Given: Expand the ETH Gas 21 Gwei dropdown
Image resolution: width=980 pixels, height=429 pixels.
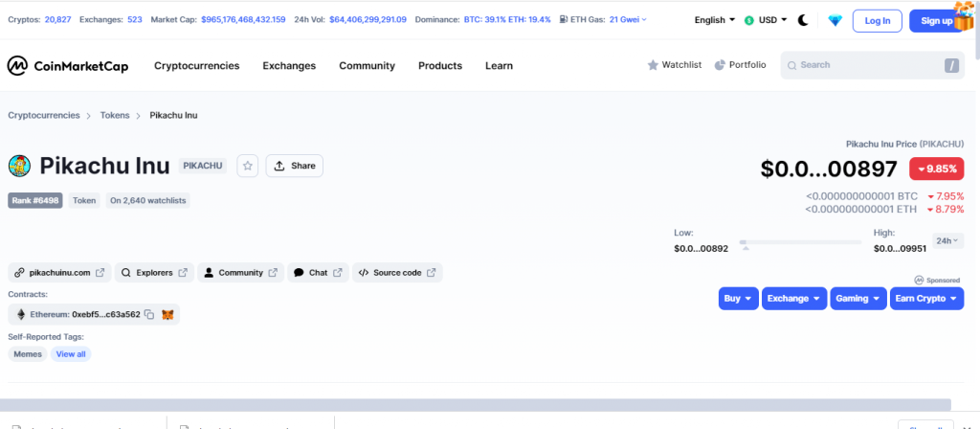Looking at the screenshot, I should tap(628, 19).
